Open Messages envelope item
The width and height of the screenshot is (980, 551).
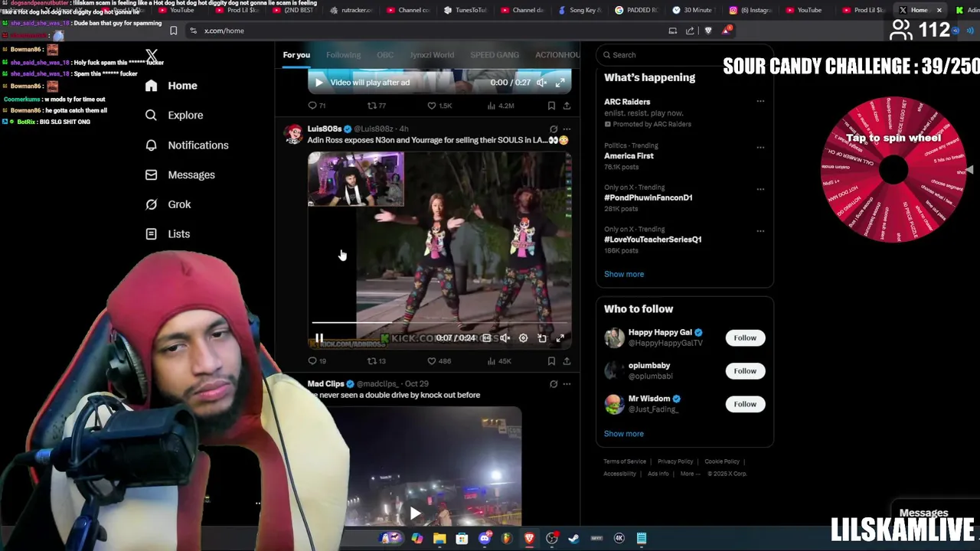(181, 174)
